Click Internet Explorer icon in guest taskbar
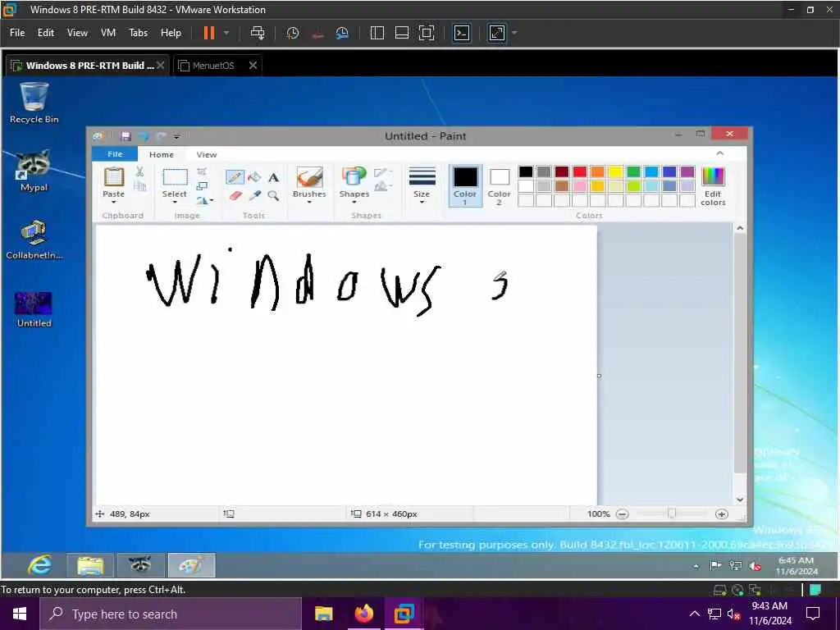Viewport: 840px width, 630px height. (x=41, y=565)
